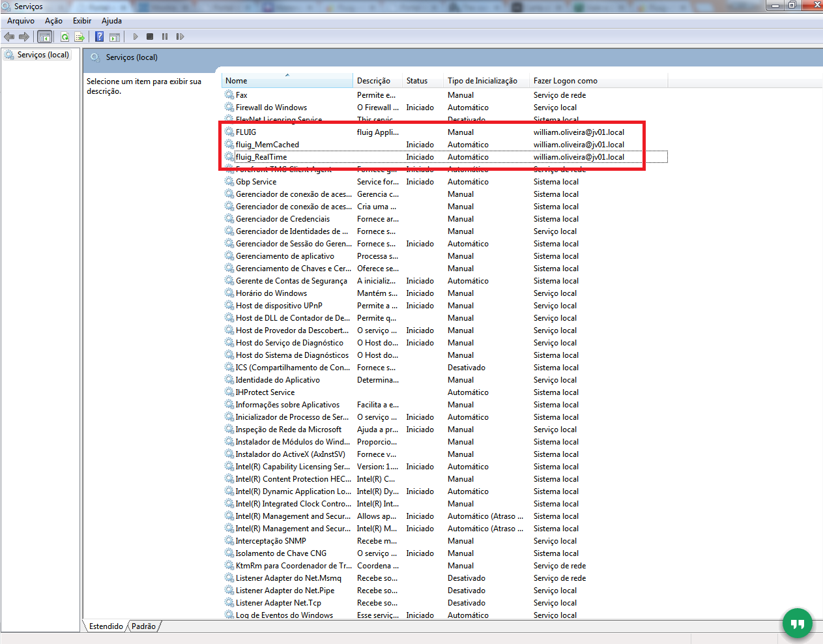Select Intel(R) Capability Licensing Ser... service

[293, 466]
